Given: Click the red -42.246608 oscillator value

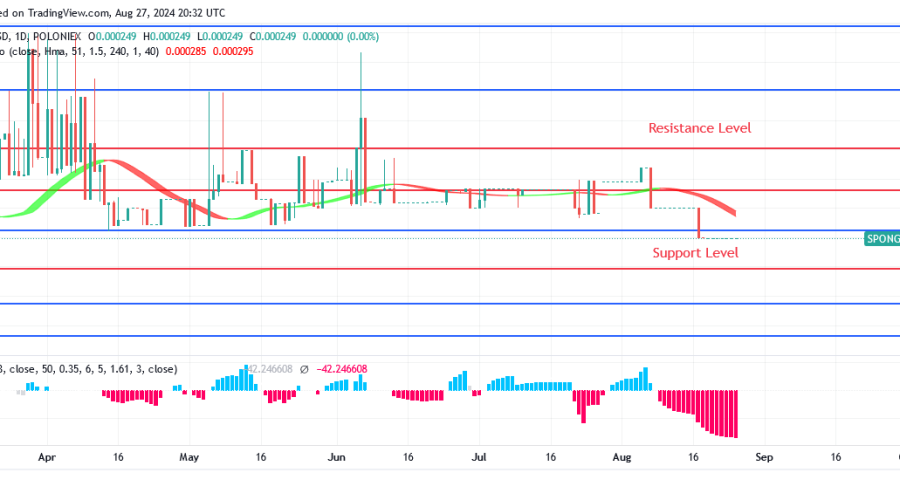Looking at the screenshot, I should (342, 369).
